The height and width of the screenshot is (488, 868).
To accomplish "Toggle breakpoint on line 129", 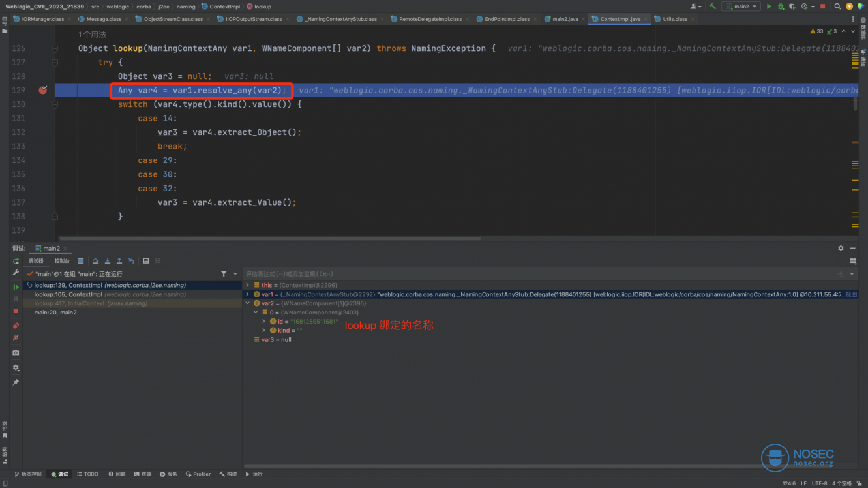I will [43, 90].
